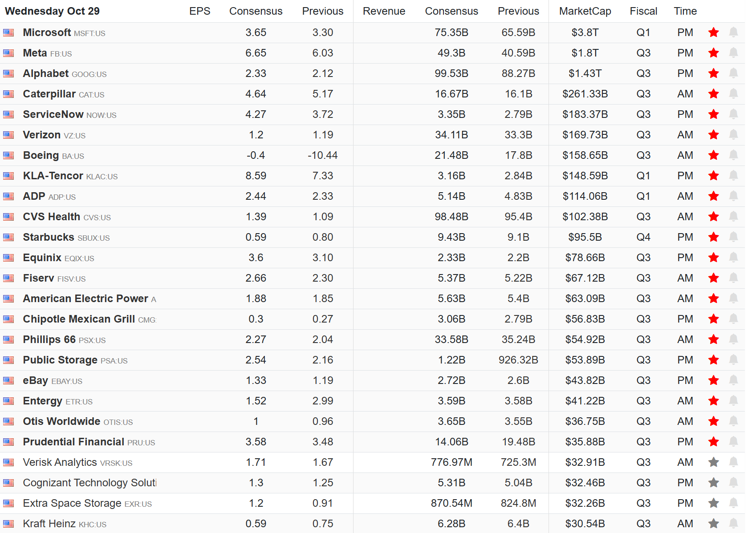Screen dimensions: 756x533
Task: Toggle the gray star for Verisk Analytics
Action: point(713,462)
